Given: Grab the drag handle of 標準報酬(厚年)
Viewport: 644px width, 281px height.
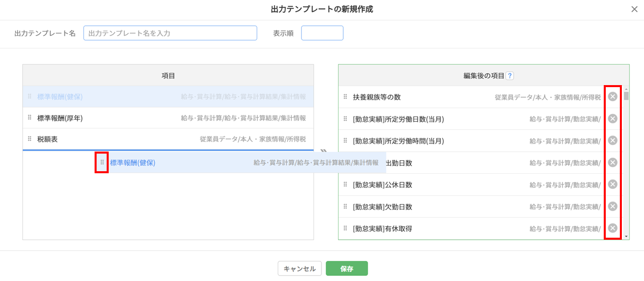Looking at the screenshot, I should point(30,118).
